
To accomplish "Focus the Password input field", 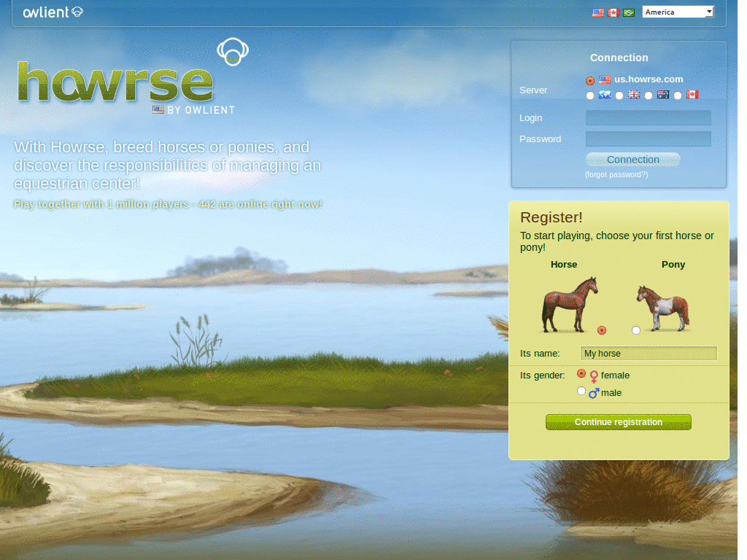I will click(x=648, y=139).
